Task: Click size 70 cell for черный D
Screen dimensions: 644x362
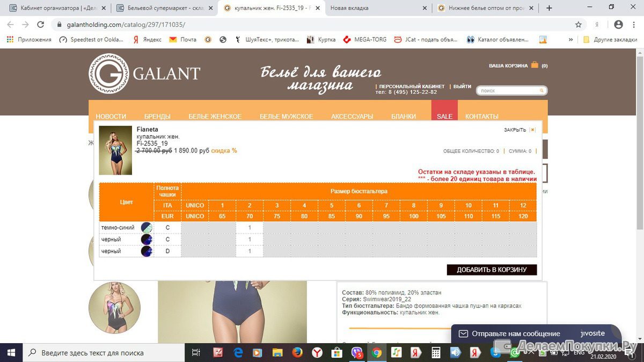Action: click(x=250, y=251)
